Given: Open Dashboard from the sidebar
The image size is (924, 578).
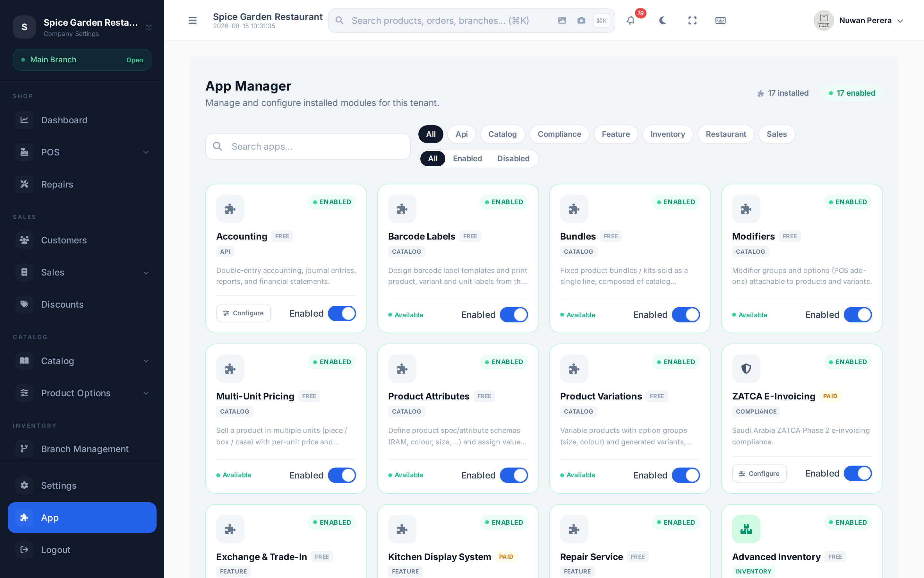Looking at the screenshot, I should (82, 120).
